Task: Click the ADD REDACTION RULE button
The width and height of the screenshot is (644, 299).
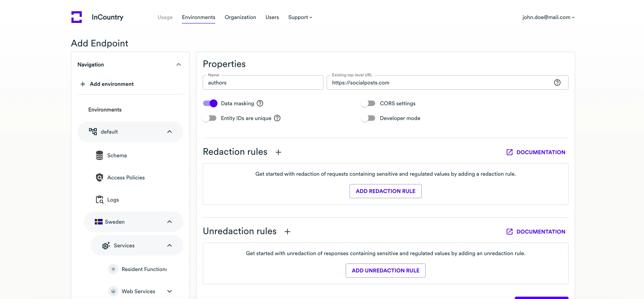Action: coord(385,191)
